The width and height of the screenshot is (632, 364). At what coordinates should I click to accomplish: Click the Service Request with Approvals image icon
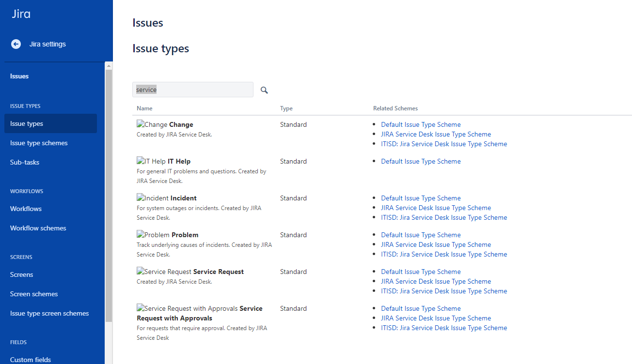(187, 308)
